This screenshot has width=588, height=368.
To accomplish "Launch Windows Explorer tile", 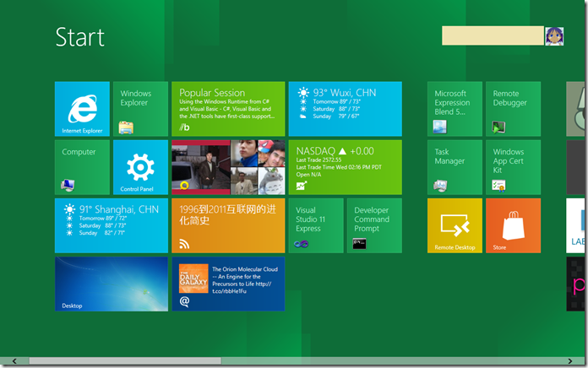I will pyautogui.click(x=140, y=109).
